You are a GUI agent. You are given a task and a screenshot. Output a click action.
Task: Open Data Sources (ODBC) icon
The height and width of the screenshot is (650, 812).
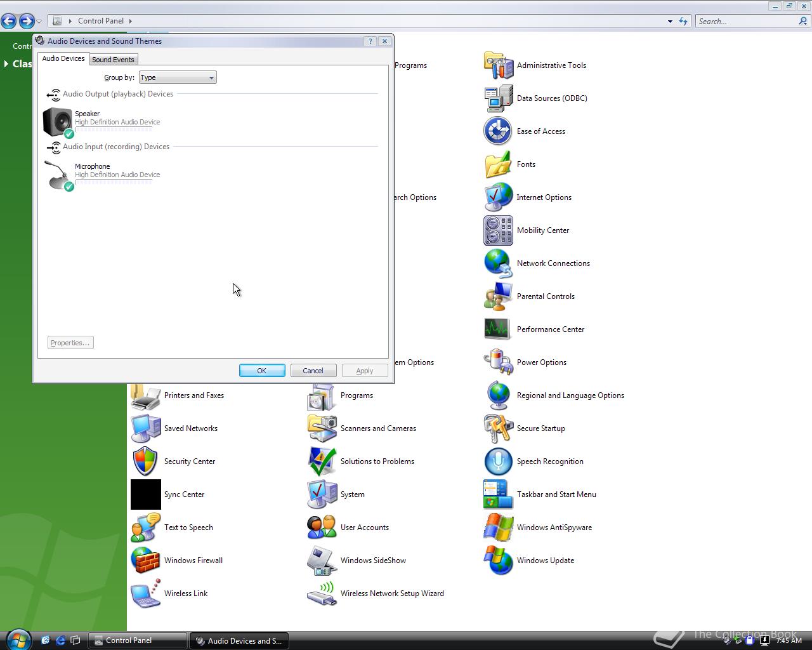coord(498,98)
